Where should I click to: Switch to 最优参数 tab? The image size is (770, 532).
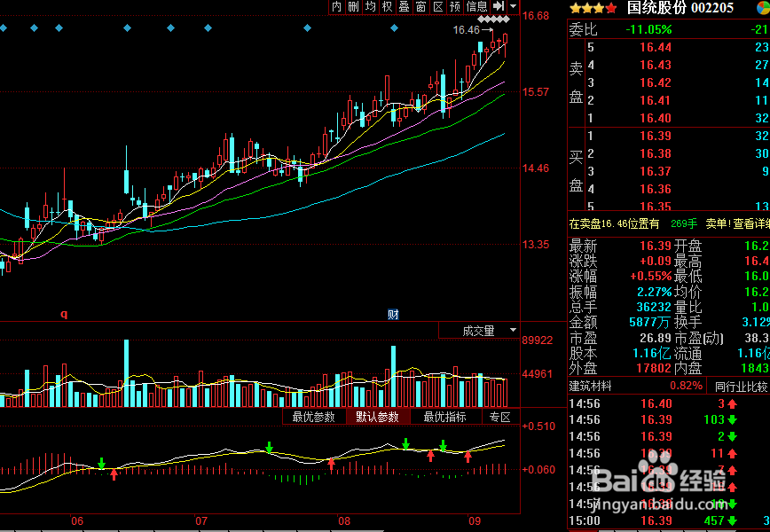[314, 417]
